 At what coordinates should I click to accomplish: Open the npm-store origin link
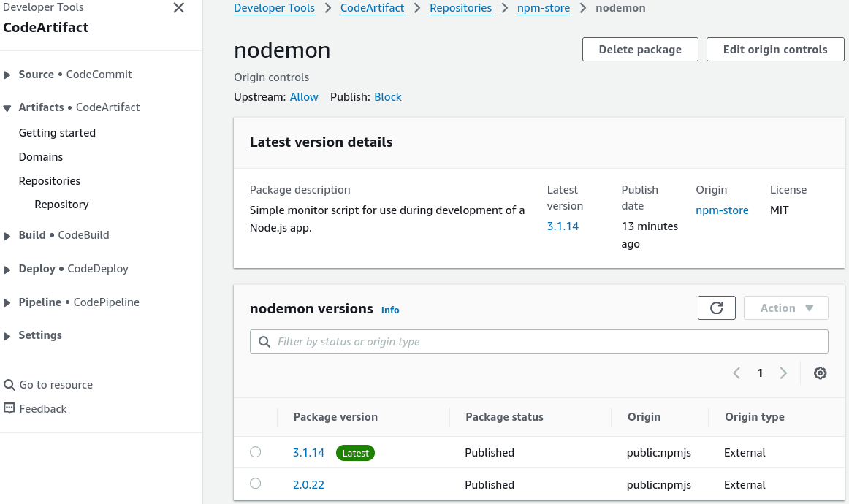pos(722,210)
